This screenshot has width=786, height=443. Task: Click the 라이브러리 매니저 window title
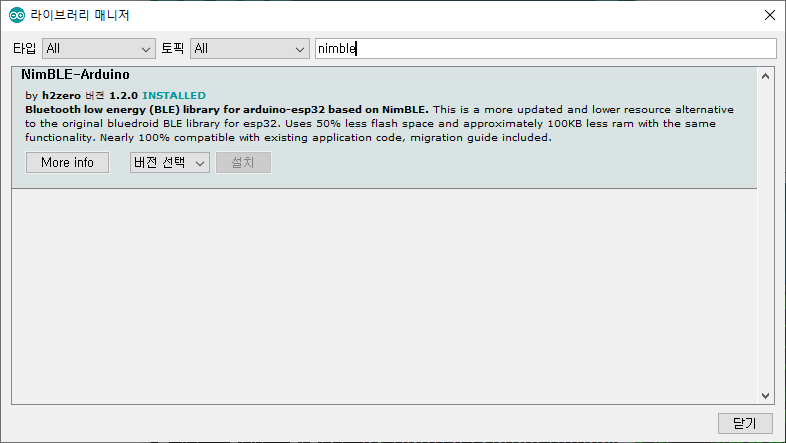point(80,16)
